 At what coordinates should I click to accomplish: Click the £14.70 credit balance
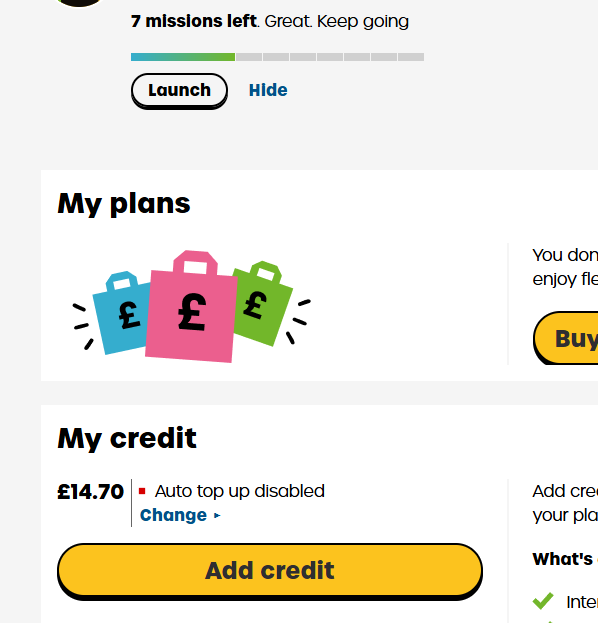(91, 492)
